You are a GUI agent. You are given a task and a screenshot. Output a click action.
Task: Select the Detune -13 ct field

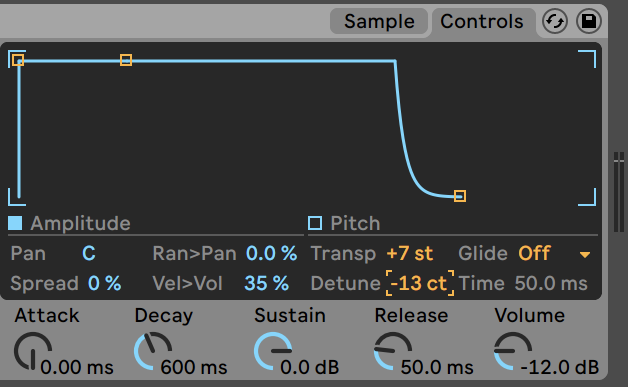420,283
